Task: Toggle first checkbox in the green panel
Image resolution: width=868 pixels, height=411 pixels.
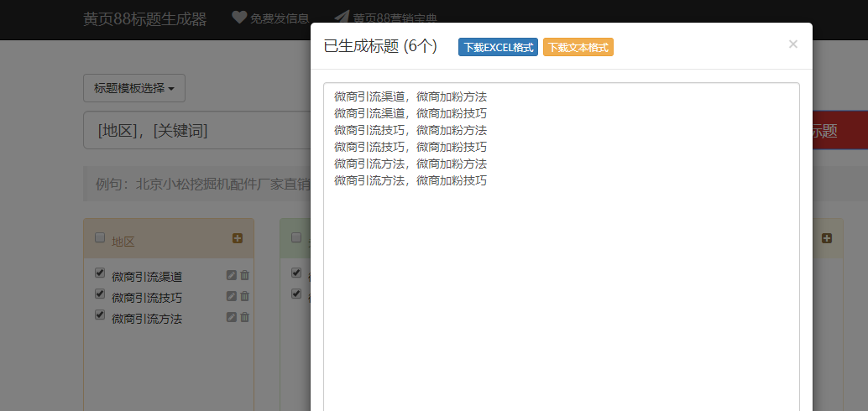Action: click(296, 273)
